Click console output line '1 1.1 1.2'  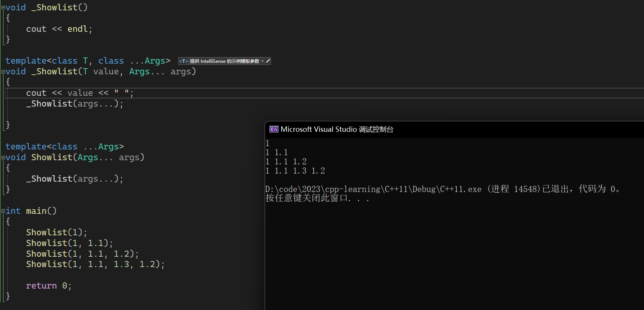286,162
